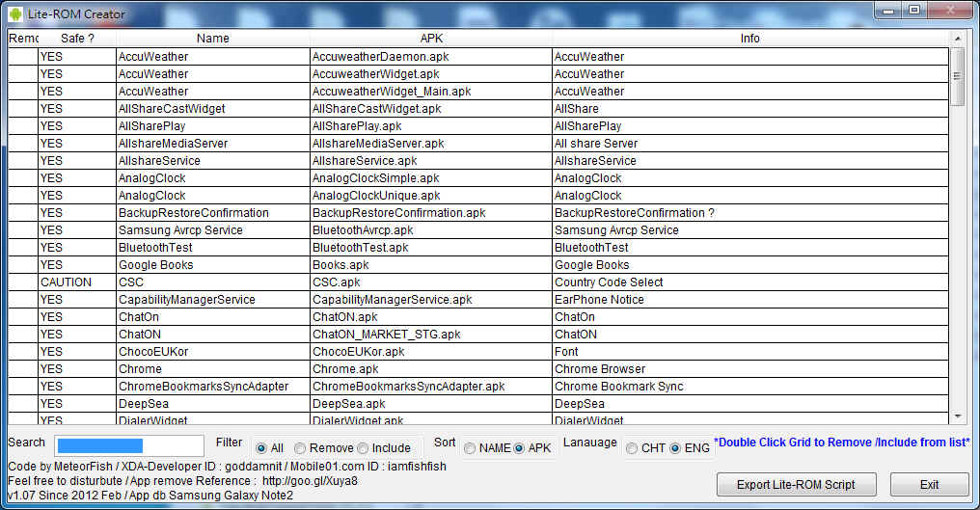Click the Double Click Grid hint text
The width and height of the screenshot is (980, 510).
tap(842, 442)
